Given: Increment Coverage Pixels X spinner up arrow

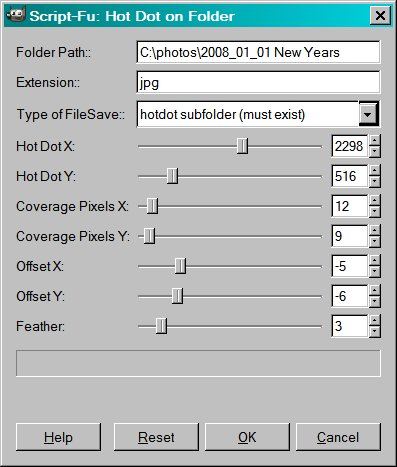Looking at the screenshot, I should coord(375,201).
